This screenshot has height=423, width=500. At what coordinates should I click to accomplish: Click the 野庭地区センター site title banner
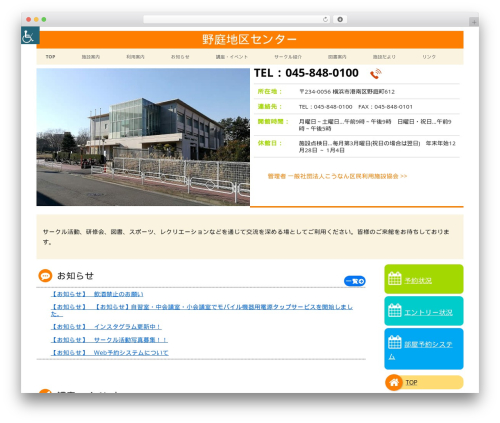tap(250, 40)
